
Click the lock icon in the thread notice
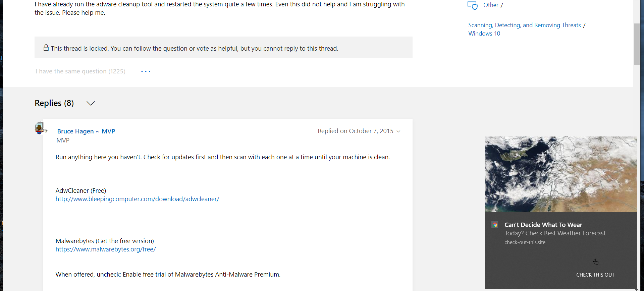46,48
